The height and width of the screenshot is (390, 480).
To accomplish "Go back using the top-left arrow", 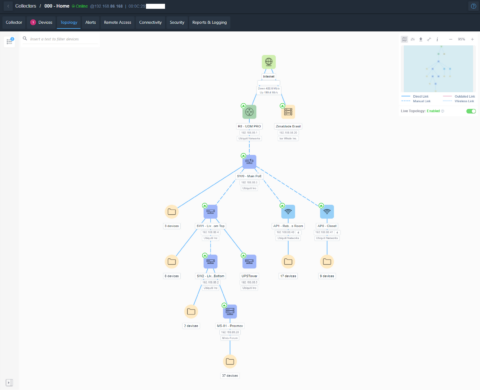I will click(8, 6).
